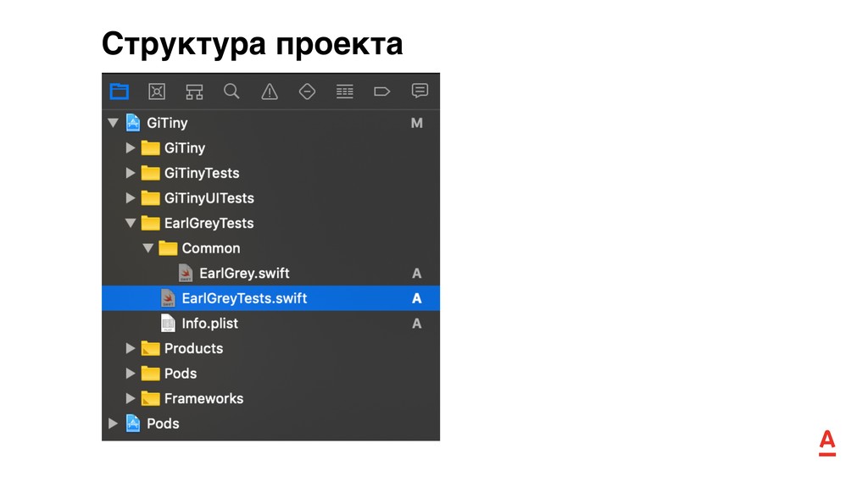This screenshot has height=488, width=868.
Task: Select the Info.plist file name
Action: (210, 323)
